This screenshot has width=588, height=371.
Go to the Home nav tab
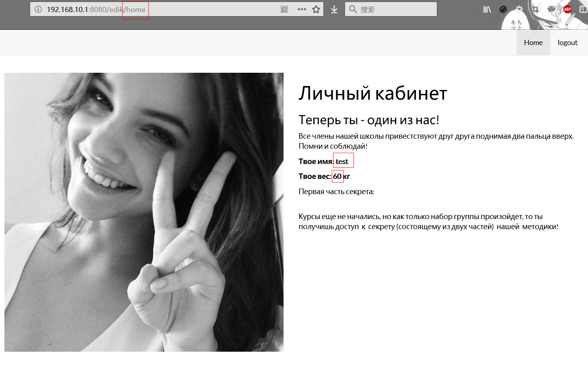(533, 43)
